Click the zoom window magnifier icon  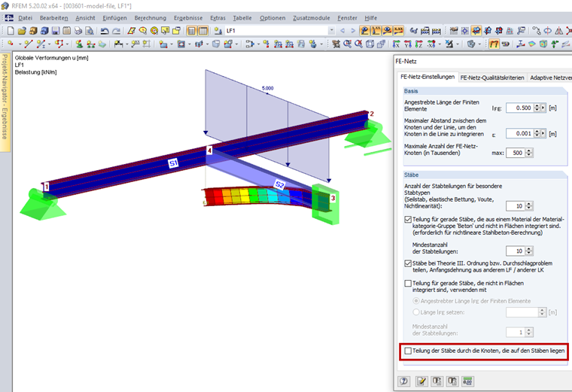347,44
